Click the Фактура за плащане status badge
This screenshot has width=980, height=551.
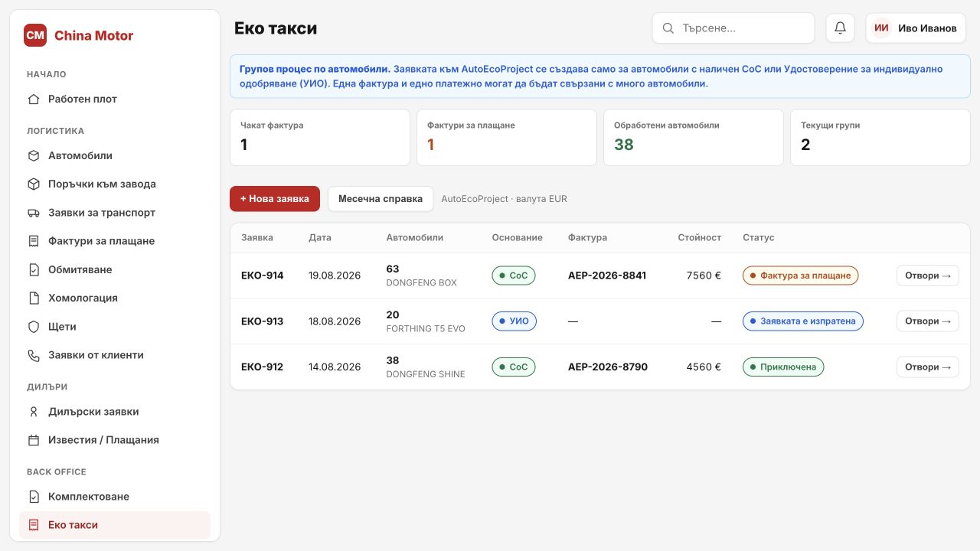tap(800, 275)
